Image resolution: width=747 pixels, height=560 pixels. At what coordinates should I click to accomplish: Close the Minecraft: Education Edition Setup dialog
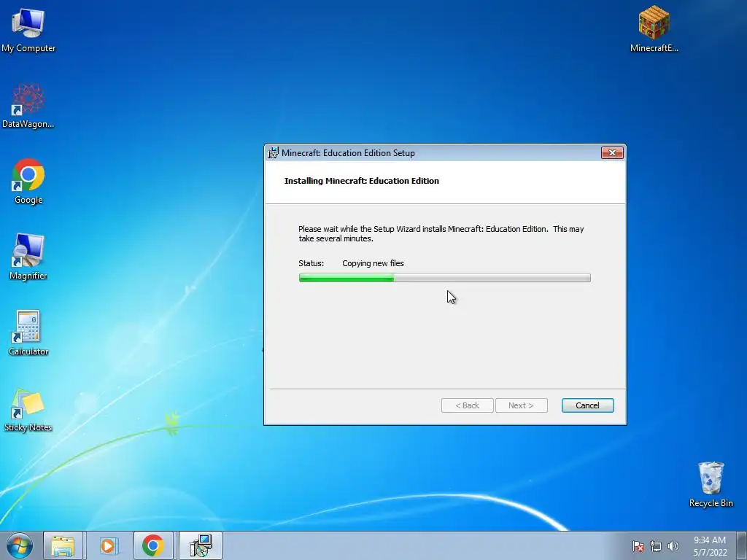612,152
